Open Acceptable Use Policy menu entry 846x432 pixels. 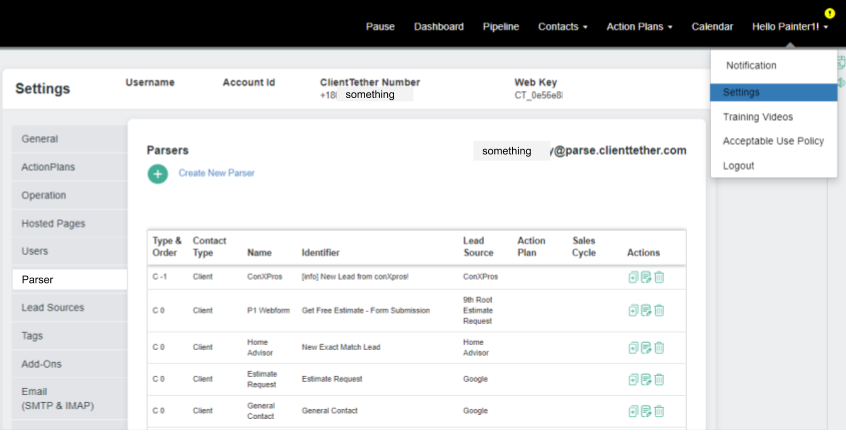coord(774,141)
